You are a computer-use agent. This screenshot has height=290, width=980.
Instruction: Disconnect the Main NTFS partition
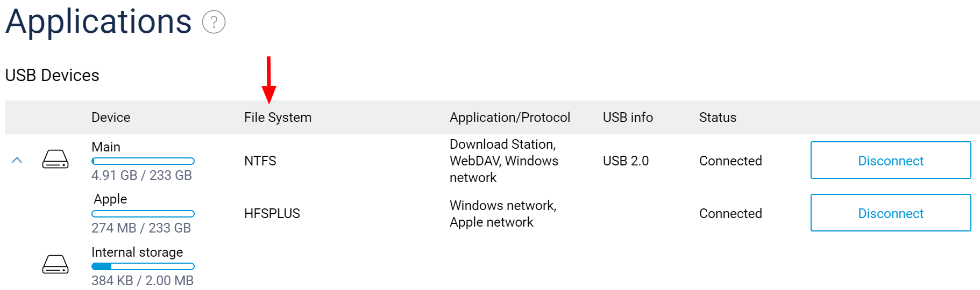coord(890,161)
